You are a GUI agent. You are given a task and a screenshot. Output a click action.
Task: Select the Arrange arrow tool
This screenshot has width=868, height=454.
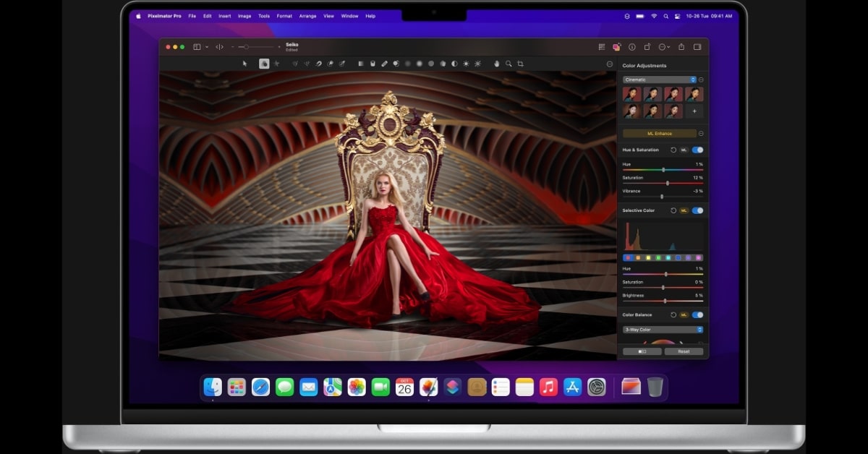pyautogui.click(x=244, y=64)
